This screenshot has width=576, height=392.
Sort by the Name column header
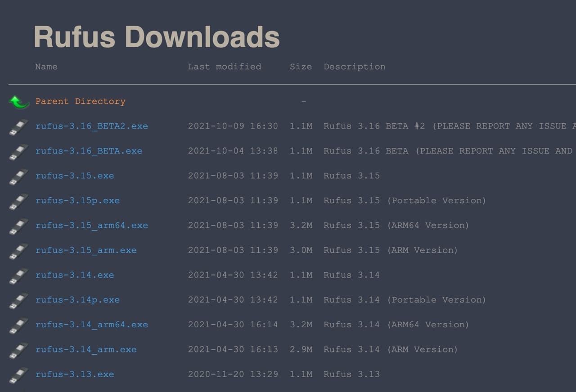(46, 67)
